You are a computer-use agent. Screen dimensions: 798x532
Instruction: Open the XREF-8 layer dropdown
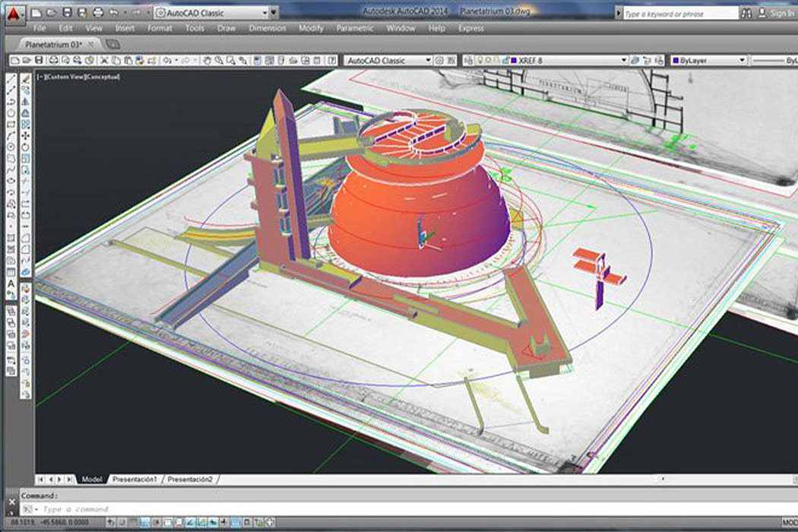(623, 60)
